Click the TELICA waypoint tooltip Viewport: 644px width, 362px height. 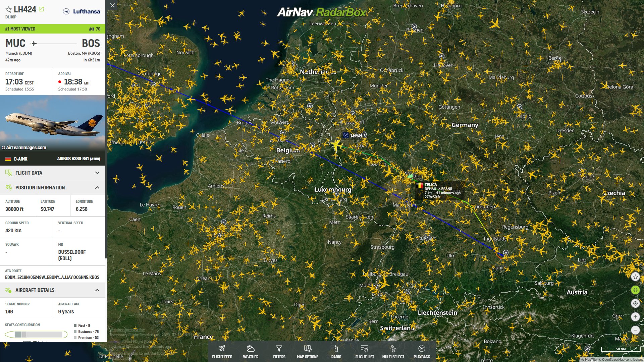440,190
